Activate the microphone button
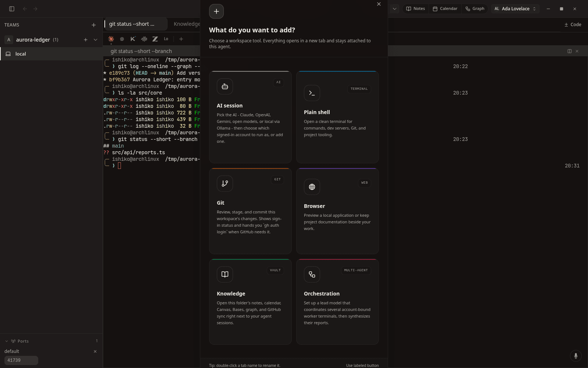The width and height of the screenshot is (588, 368). click(x=576, y=356)
